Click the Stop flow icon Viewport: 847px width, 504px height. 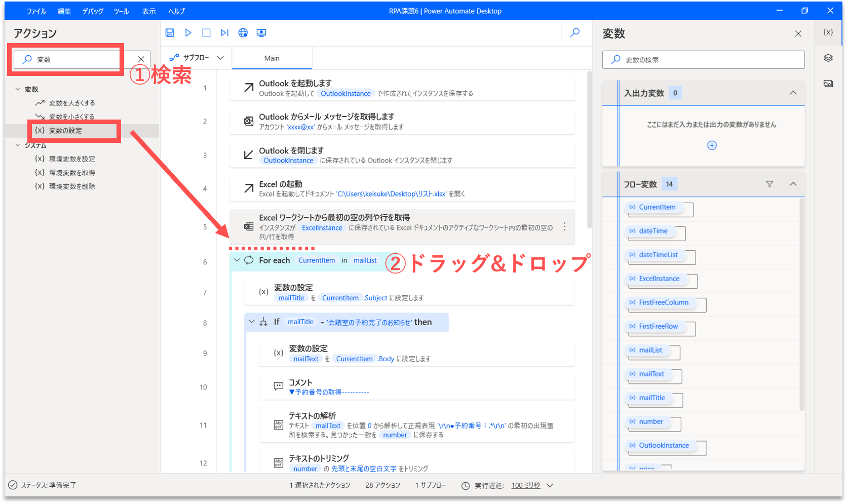(x=206, y=33)
